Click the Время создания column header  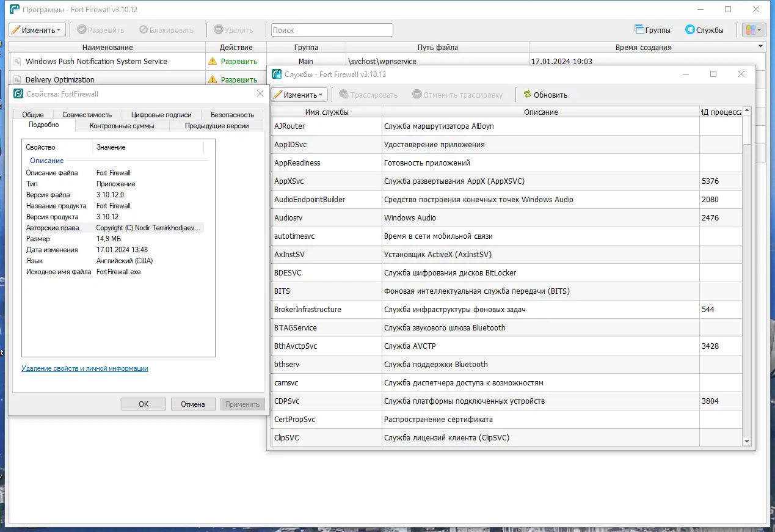(x=643, y=47)
